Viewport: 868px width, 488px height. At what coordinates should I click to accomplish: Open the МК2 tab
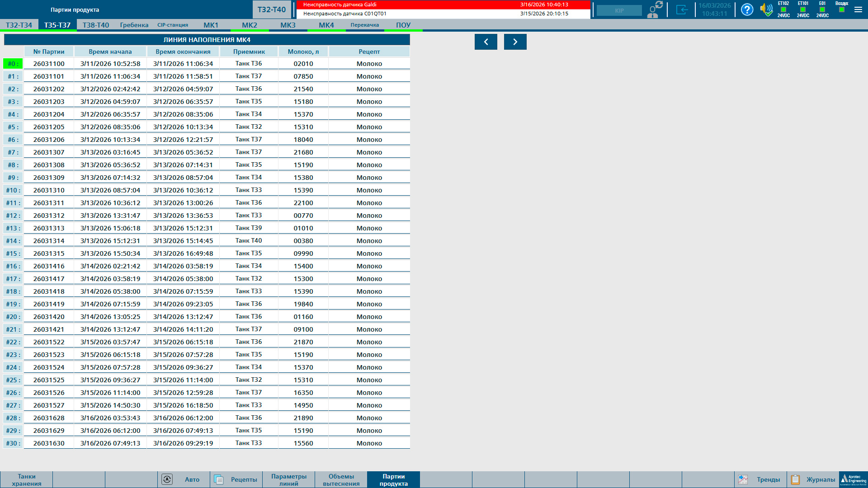click(250, 25)
